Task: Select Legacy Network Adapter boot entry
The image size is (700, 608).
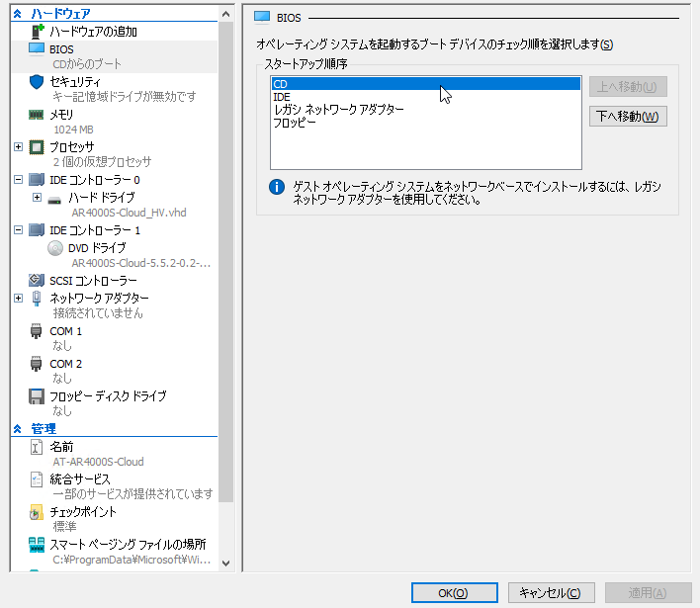Action: pos(338,110)
